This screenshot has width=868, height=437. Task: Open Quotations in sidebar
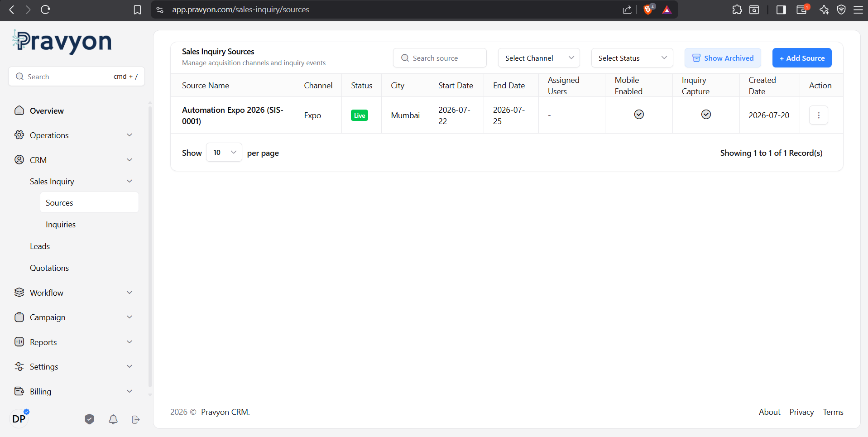coord(49,268)
